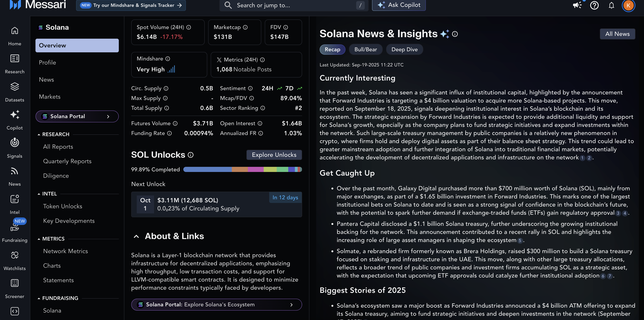
Task: Collapse the About & Links section
Action: tap(136, 236)
